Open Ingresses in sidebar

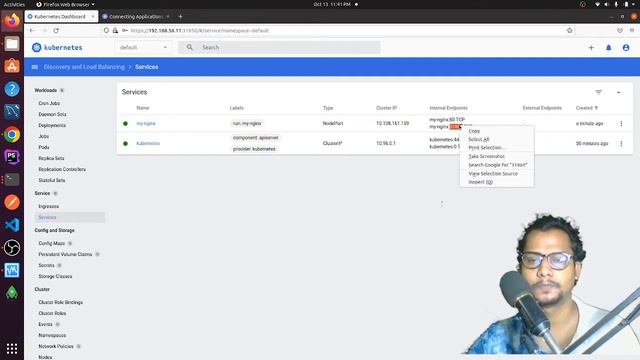(49, 206)
